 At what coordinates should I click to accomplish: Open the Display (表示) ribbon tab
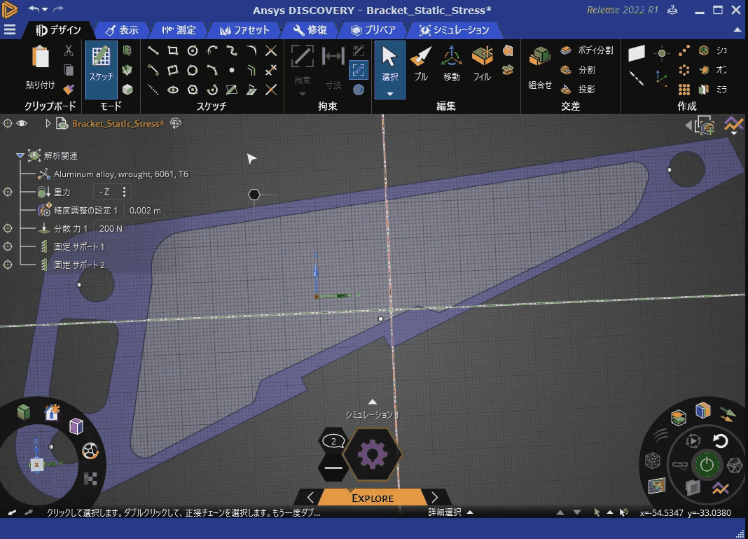pyautogui.click(x=122, y=30)
